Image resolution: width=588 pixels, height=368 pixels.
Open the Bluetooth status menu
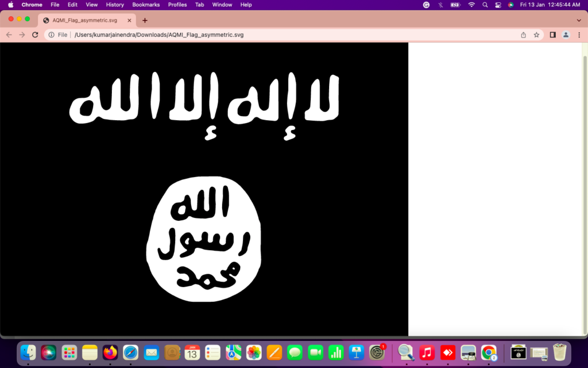(x=440, y=5)
